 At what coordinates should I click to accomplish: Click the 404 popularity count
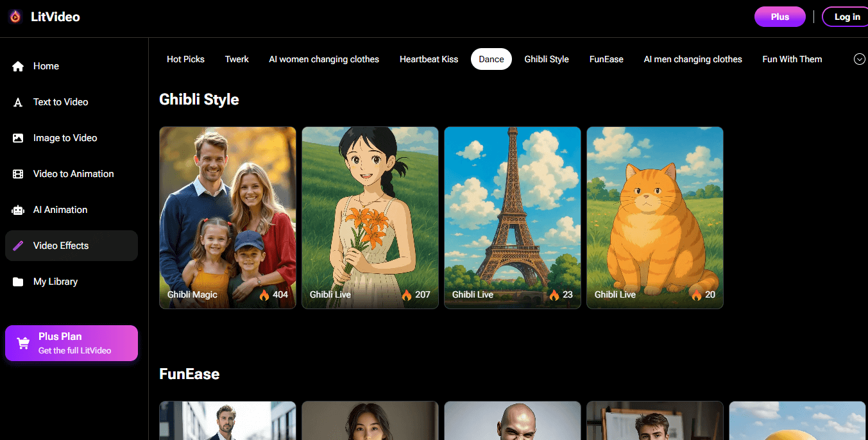pyautogui.click(x=280, y=295)
